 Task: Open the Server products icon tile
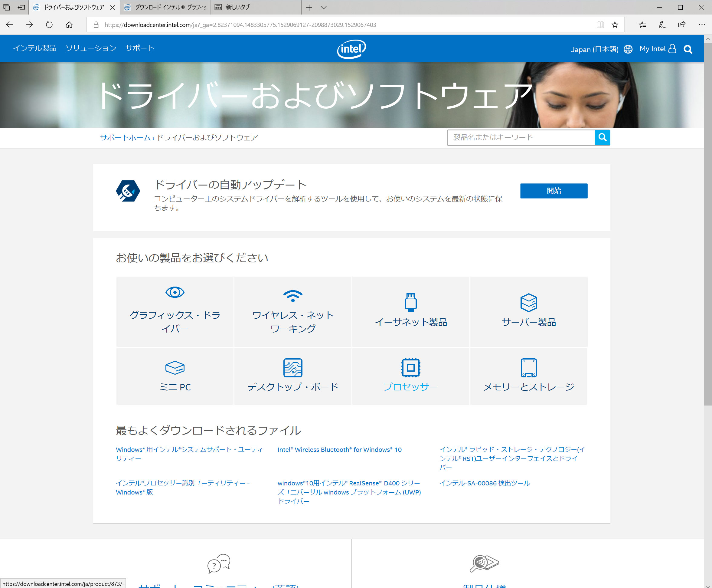528,302
